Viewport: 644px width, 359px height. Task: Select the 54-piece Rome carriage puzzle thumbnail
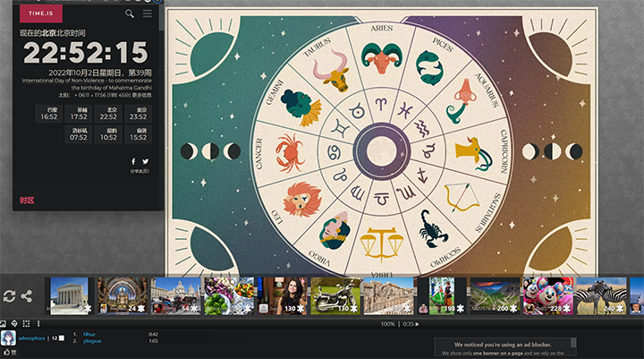tap(176, 296)
